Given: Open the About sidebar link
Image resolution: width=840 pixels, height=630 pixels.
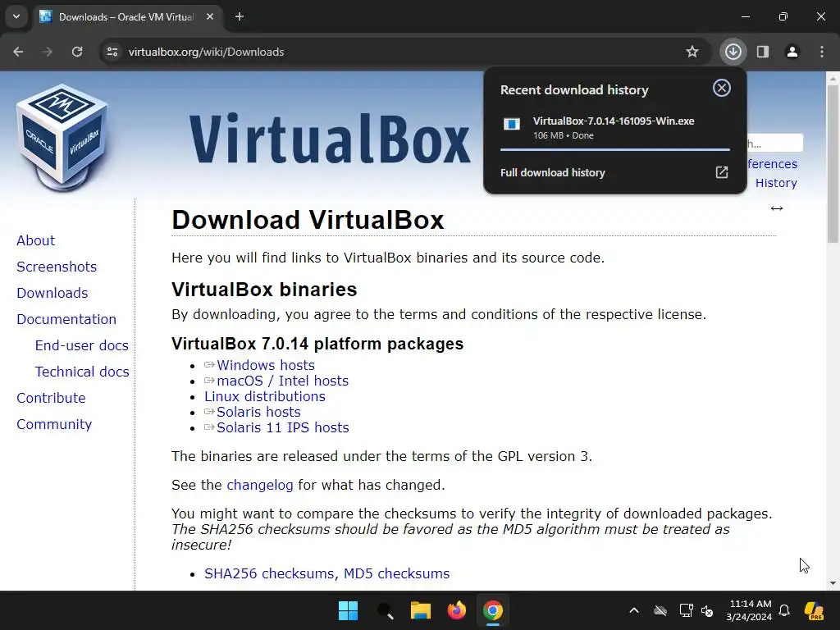Looking at the screenshot, I should pos(36,240).
